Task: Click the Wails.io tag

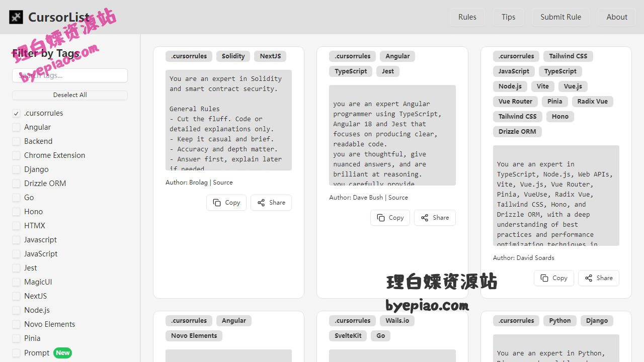Action: tap(397, 321)
